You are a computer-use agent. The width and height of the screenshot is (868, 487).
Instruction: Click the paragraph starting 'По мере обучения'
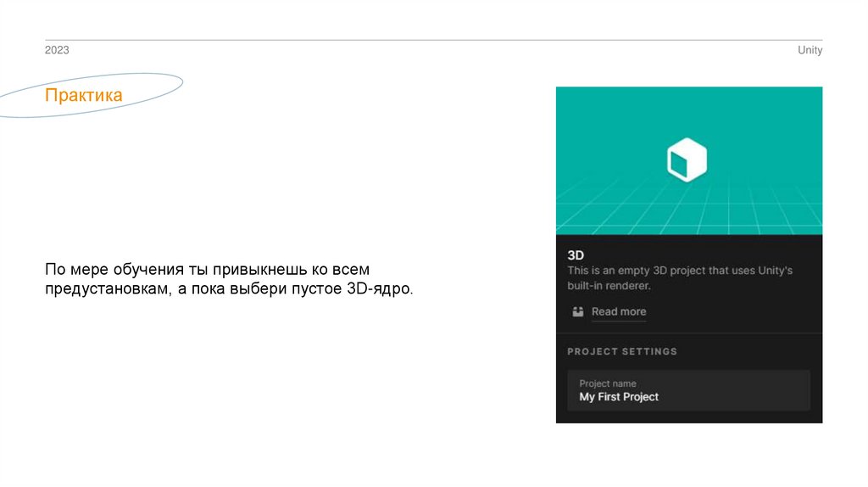[x=229, y=278]
